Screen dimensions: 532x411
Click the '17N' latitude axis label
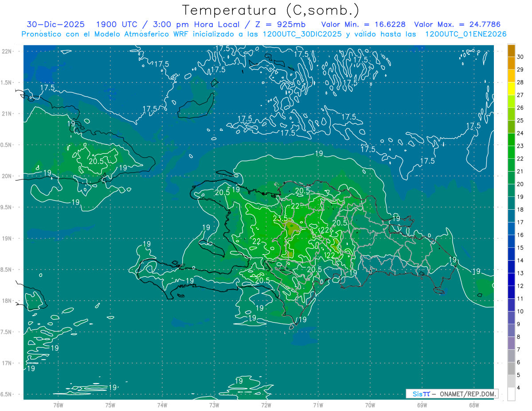pyautogui.click(x=7, y=364)
